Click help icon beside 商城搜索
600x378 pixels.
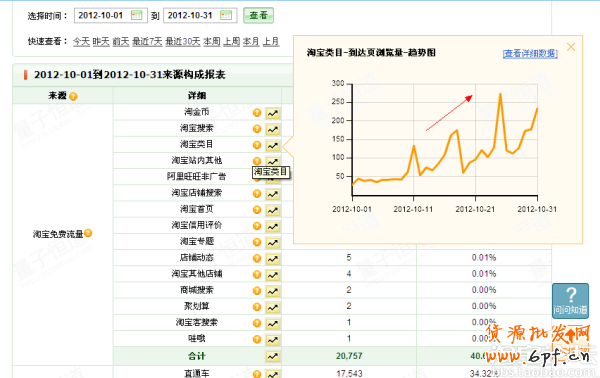coord(257,291)
